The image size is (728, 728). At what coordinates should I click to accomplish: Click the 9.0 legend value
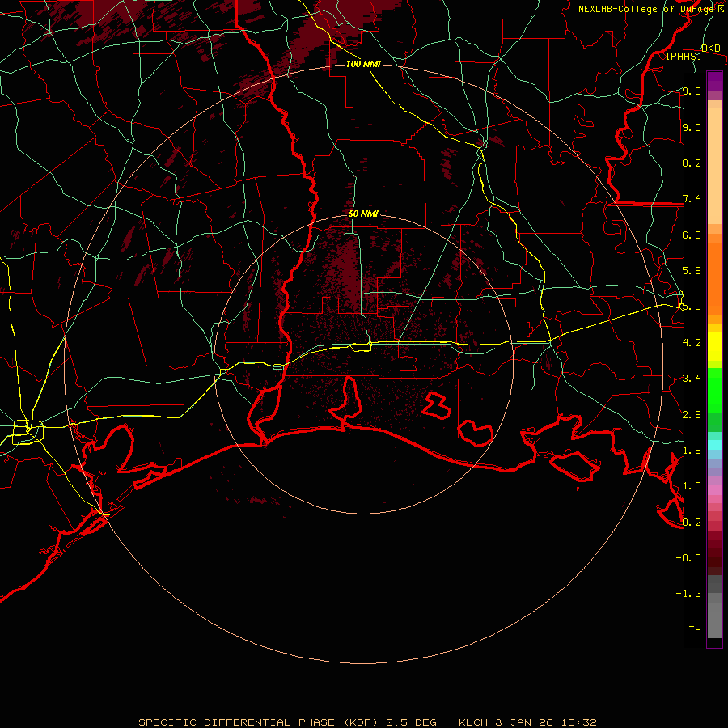click(692, 127)
